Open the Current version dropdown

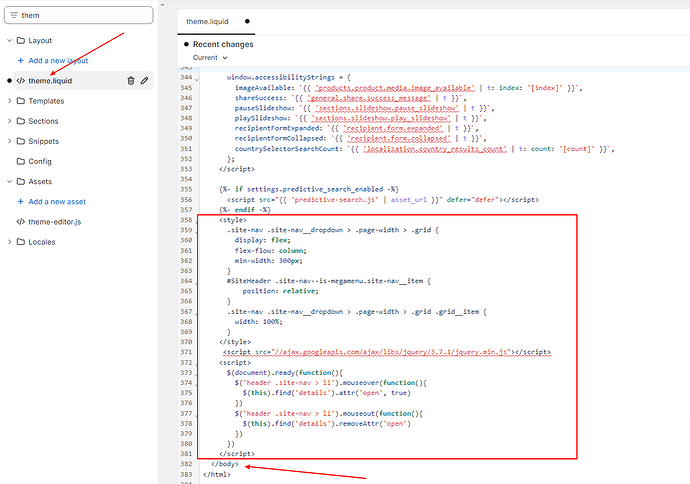coord(210,58)
